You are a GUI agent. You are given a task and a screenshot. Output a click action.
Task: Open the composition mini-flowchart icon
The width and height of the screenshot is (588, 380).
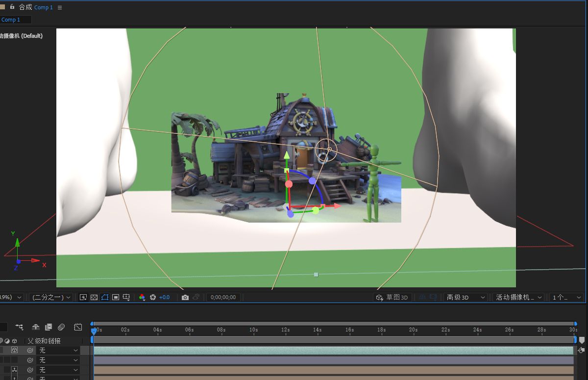point(19,327)
